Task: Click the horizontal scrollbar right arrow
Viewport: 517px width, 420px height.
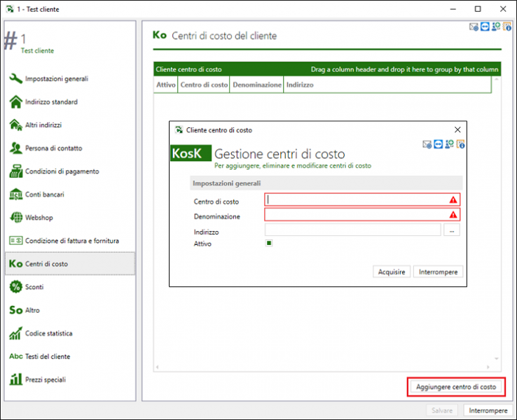Action: pos(488,367)
